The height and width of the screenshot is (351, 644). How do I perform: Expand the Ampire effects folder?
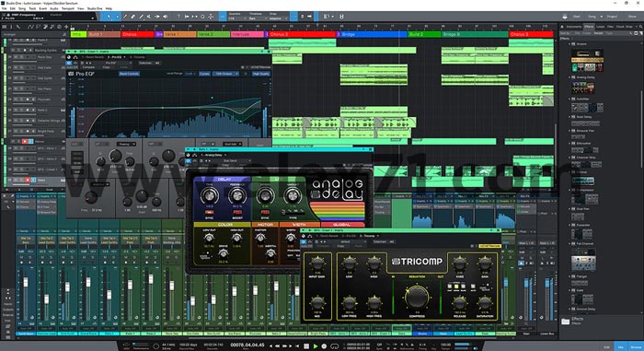click(x=569, y=43)
